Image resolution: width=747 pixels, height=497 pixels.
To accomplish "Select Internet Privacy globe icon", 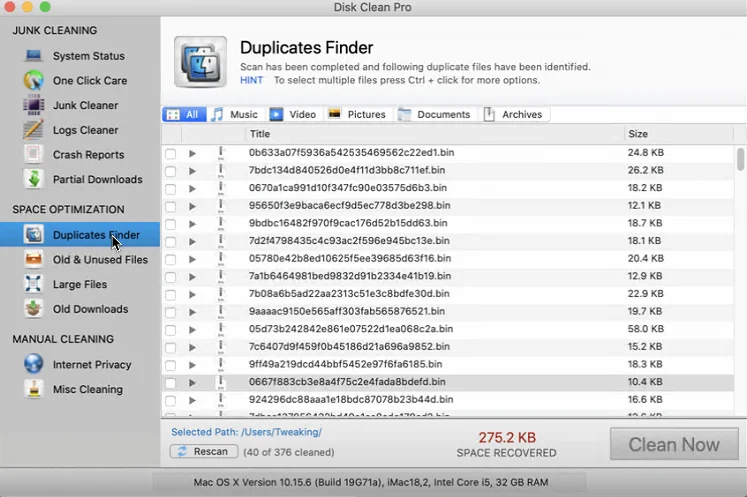I will click(x=34, y=365).
